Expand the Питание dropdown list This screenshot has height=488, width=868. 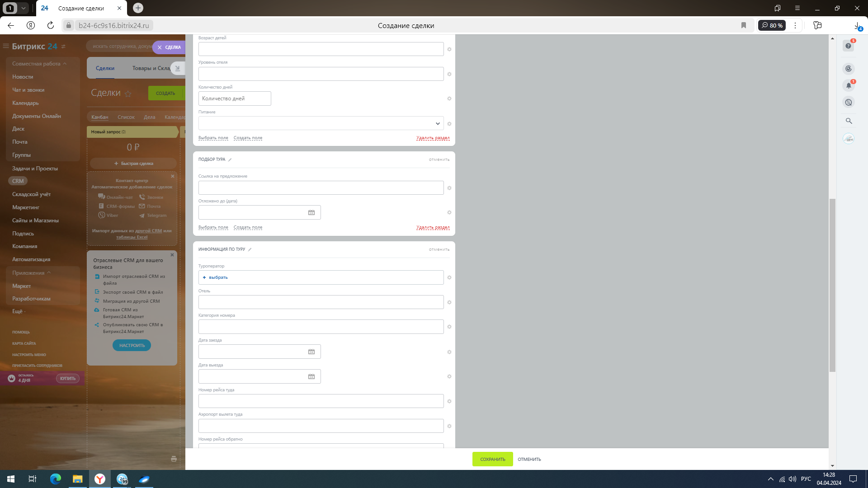point(437,124)
